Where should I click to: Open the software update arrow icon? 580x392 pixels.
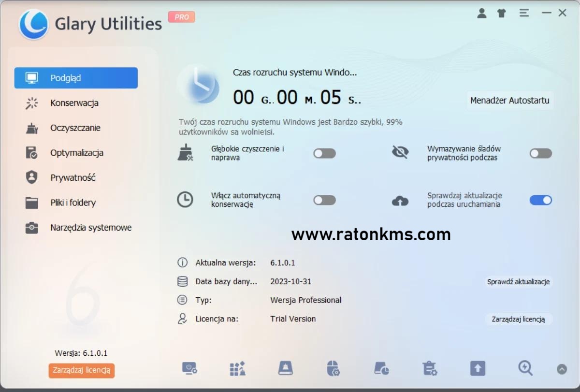click(x=478, y=368)
